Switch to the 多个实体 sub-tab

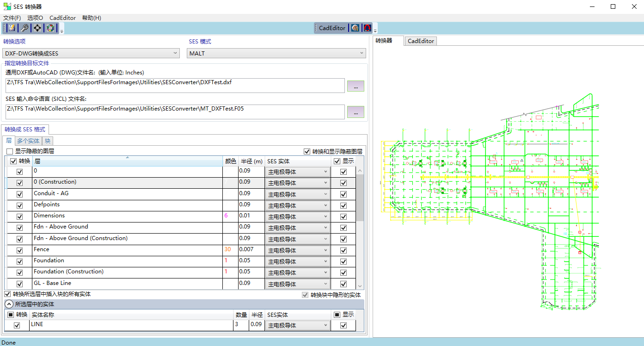point(28,141)
